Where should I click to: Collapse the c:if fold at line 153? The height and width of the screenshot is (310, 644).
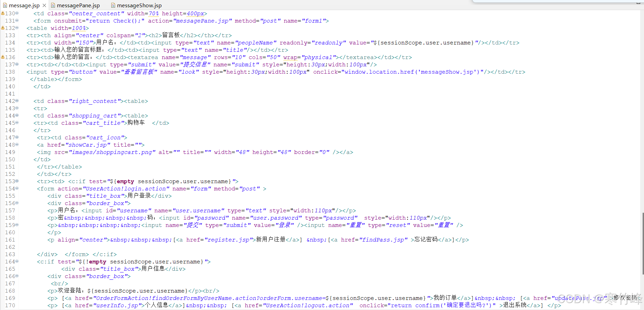[17, 181]
